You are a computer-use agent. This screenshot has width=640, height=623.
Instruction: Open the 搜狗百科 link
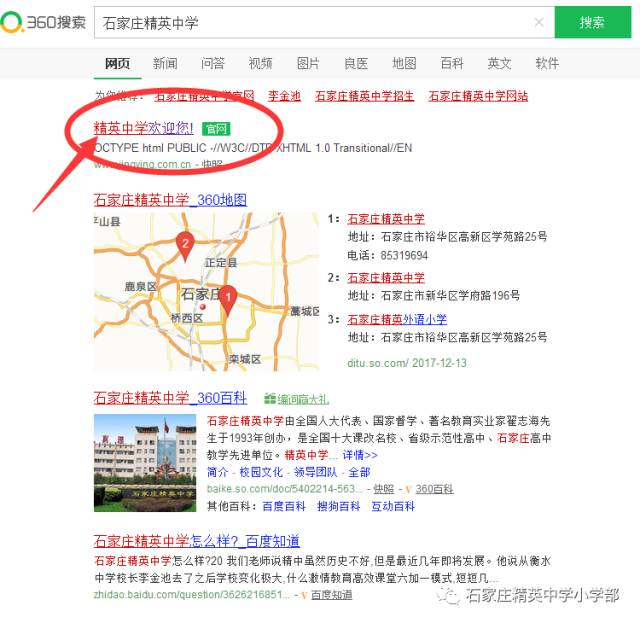pyautogui.click(x=339, y=506)
